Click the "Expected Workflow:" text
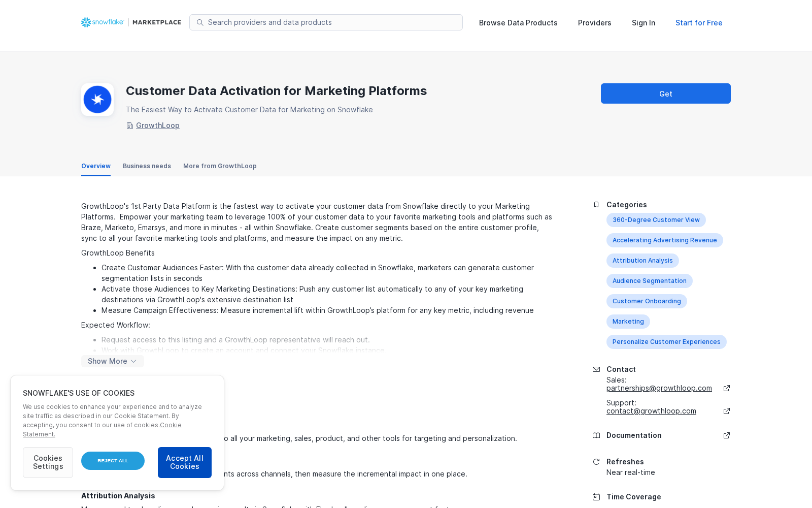Screen dimensions: 812x508 (116, 325)
